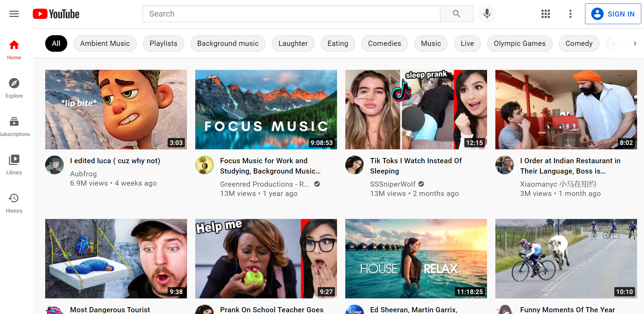Screen dimensions: 644x314
Task: Visit the Aubfrog channel name
Action: [x=83, y=174]
